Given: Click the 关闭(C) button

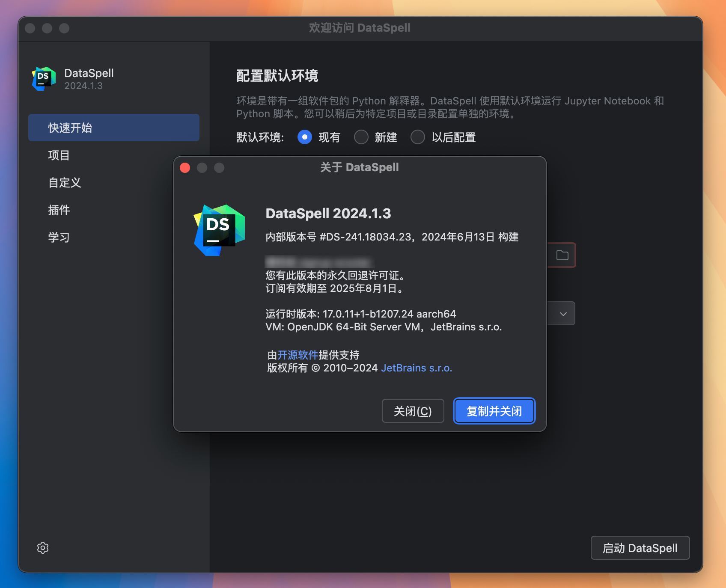Looking at the screenshot, I should (x=413, y=411).
